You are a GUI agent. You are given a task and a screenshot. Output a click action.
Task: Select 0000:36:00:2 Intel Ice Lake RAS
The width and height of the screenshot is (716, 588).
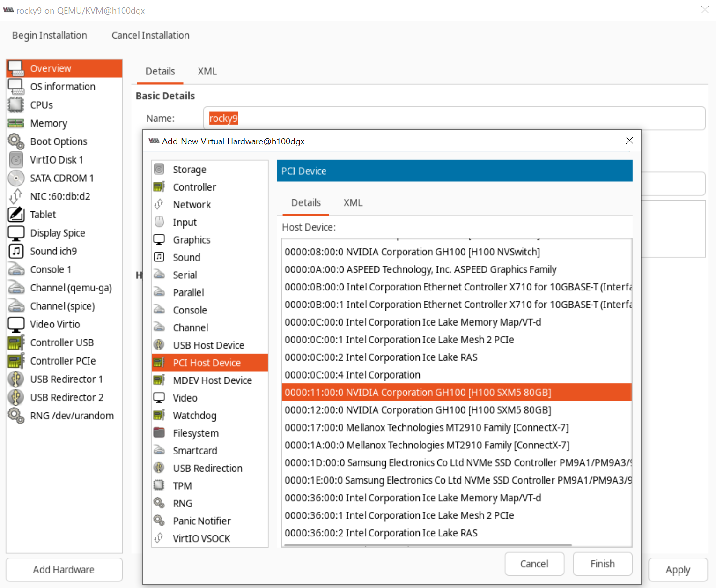coord(457,533)
